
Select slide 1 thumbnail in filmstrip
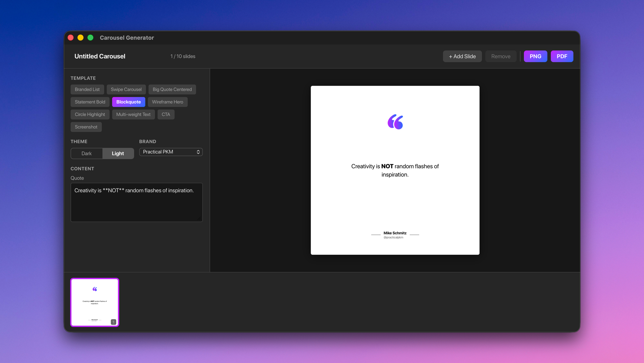click(x=95, y=302)
